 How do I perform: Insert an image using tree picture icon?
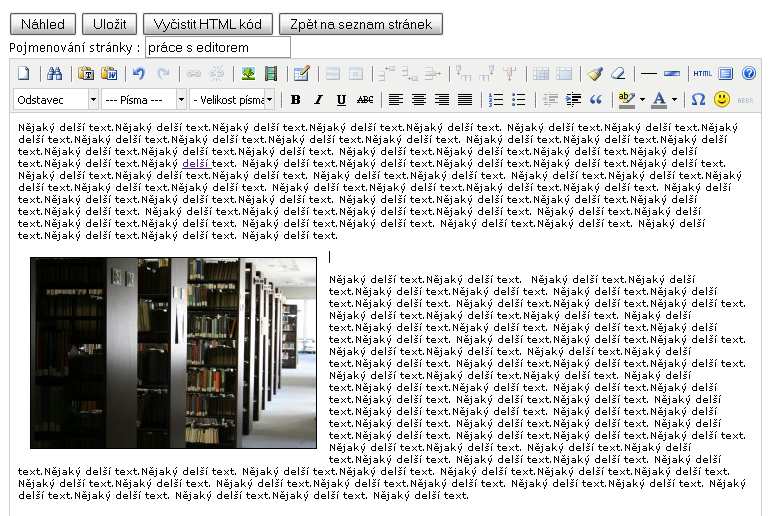click(x=248, y=74)
